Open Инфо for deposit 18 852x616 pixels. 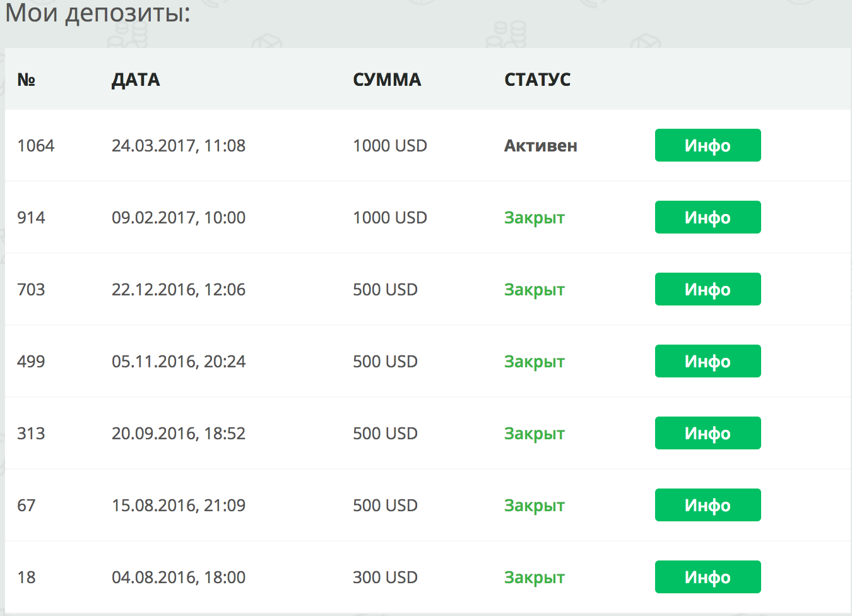[707, 577]
